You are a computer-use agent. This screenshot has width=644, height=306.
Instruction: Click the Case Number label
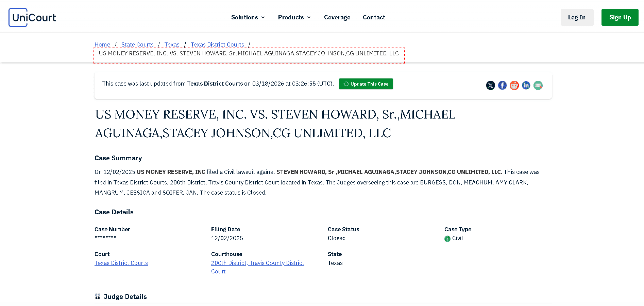[x=112, y=229]
